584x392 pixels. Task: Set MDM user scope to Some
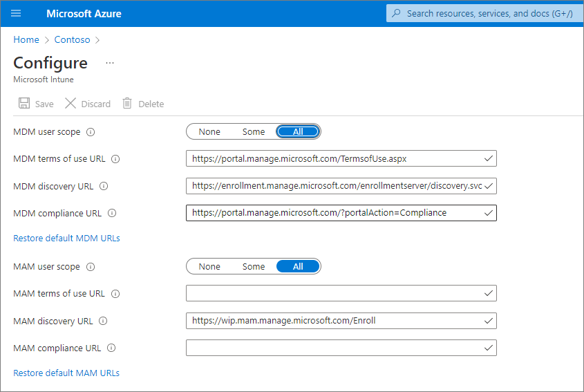coord(254,131)
